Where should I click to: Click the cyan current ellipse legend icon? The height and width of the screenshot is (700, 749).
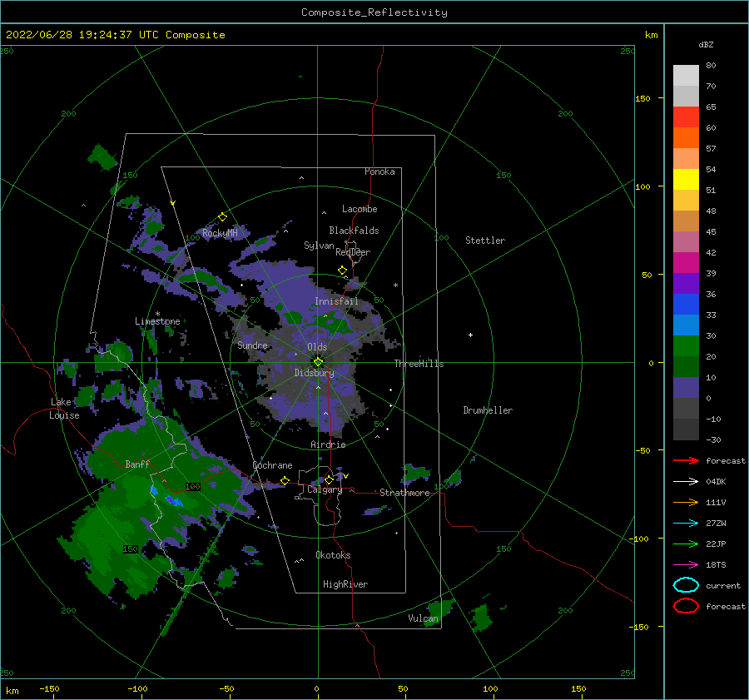pos(686,585)
